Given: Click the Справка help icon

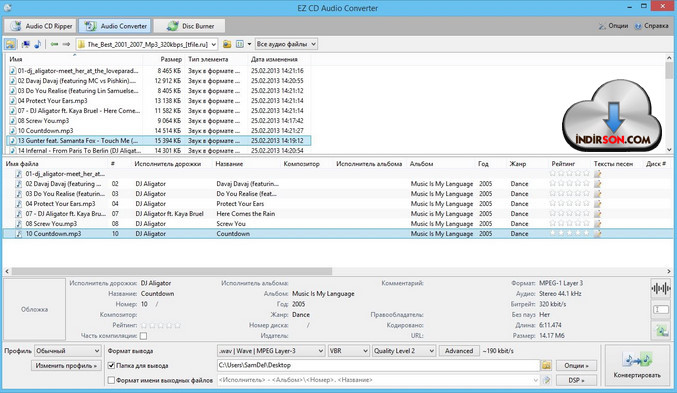Looking at the screenshot, I should pos(638,26).
